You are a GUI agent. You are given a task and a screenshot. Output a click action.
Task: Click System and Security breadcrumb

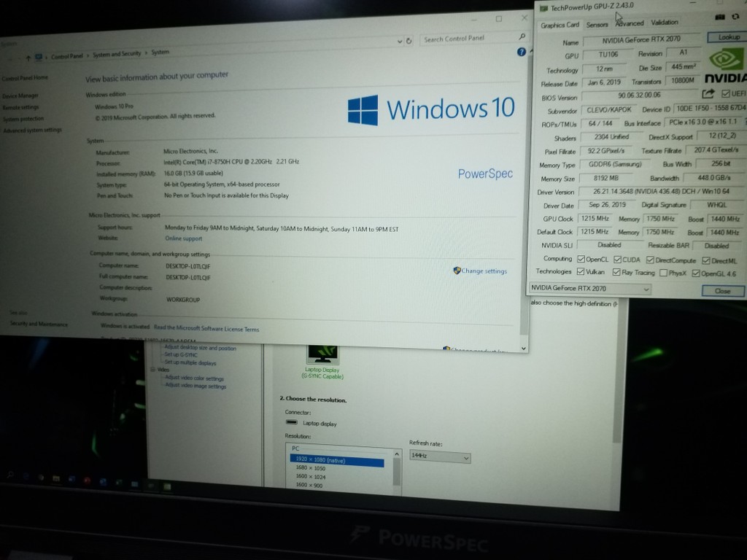click(x=117, y=54)
